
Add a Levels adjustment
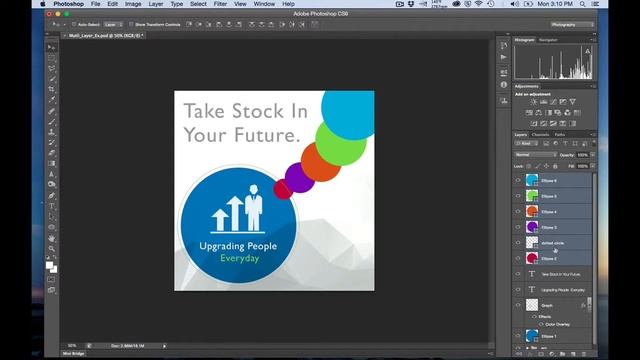(x=544, y=102)
